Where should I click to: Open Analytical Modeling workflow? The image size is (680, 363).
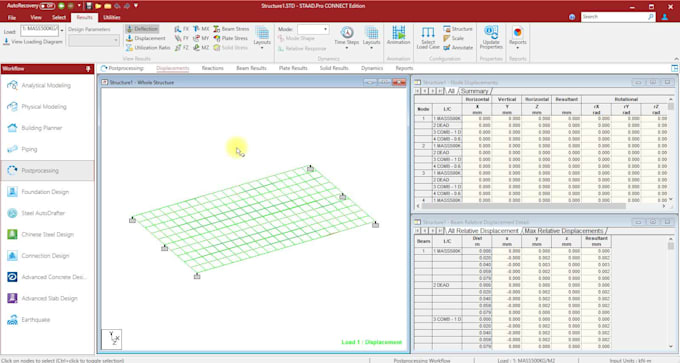pos(47,85)
